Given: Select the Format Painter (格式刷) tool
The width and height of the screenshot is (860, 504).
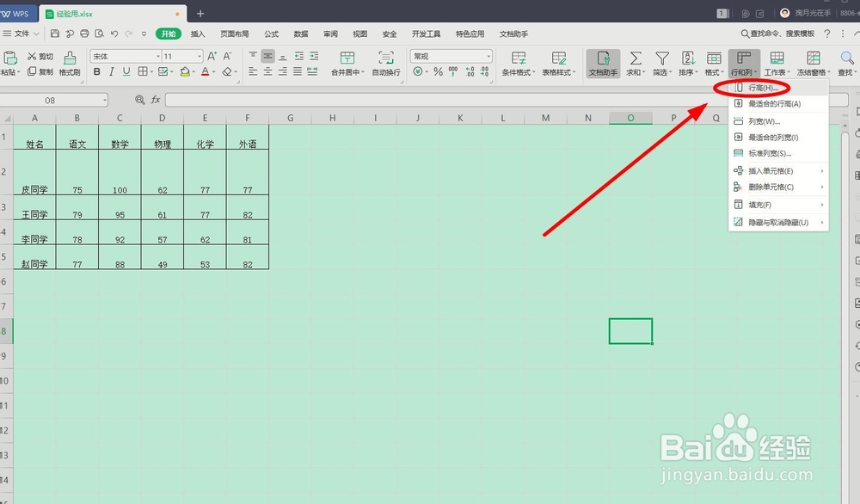Looking at the screenshot, I should pos(70,64).
